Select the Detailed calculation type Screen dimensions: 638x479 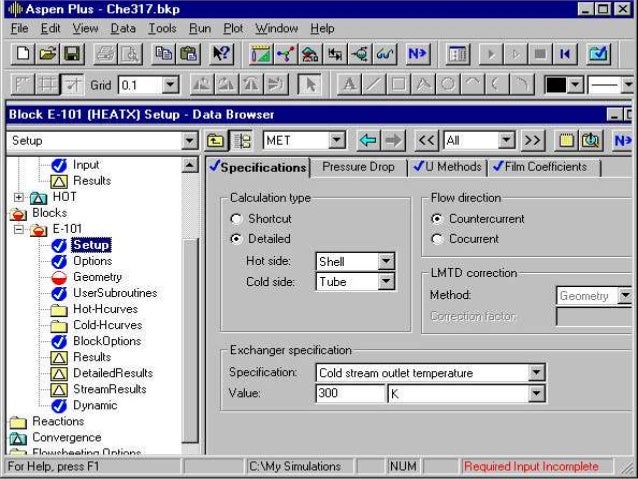pos(236,239)
